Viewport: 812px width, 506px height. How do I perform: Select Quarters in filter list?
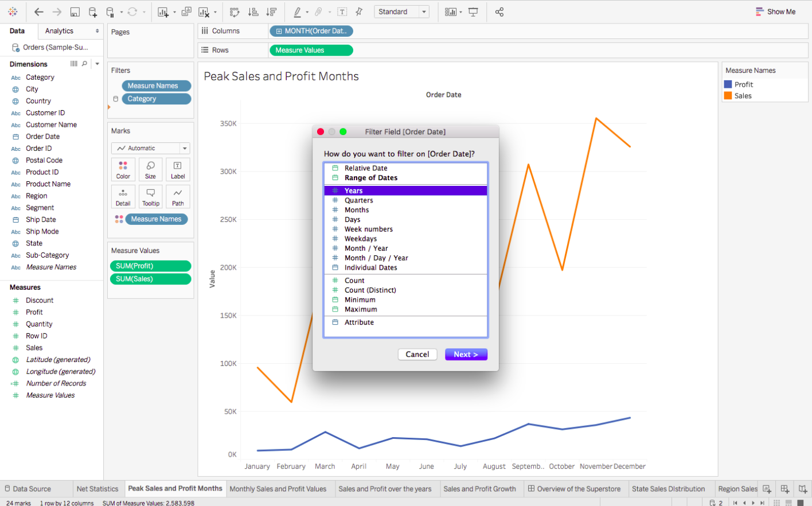(406, 200)
